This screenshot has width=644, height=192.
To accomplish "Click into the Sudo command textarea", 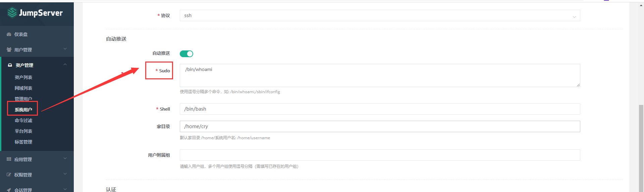I will (x=380, y=75).
